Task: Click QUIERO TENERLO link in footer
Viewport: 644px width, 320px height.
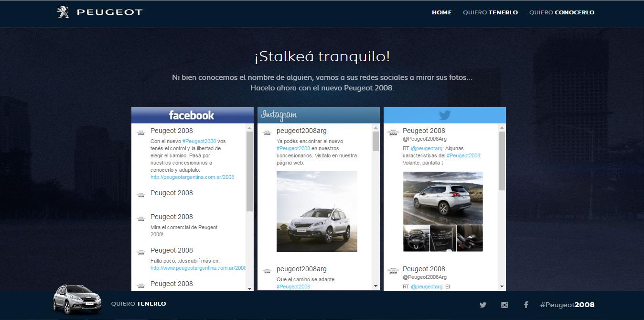Action: click(139, 304)
